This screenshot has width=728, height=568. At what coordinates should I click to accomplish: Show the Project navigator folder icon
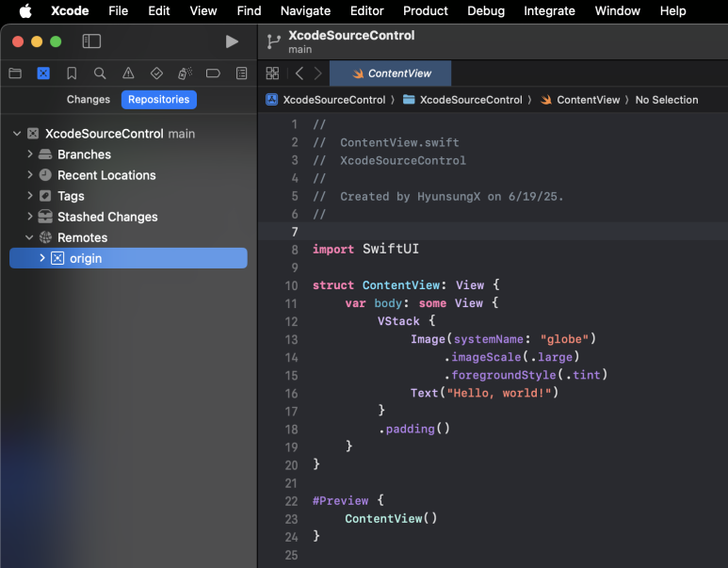pyautogui.click(x=15, y=73)
